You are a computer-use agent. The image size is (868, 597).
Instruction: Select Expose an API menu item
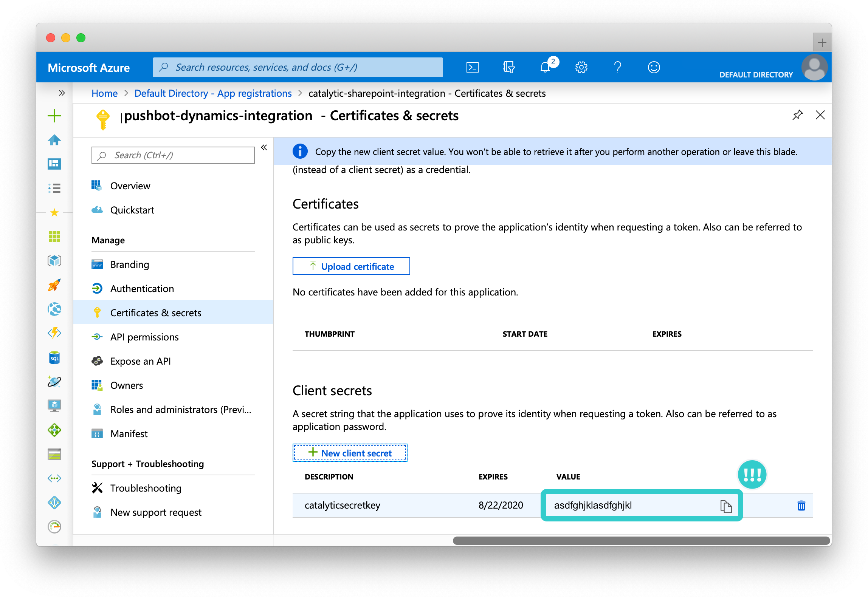click(141, 360)
